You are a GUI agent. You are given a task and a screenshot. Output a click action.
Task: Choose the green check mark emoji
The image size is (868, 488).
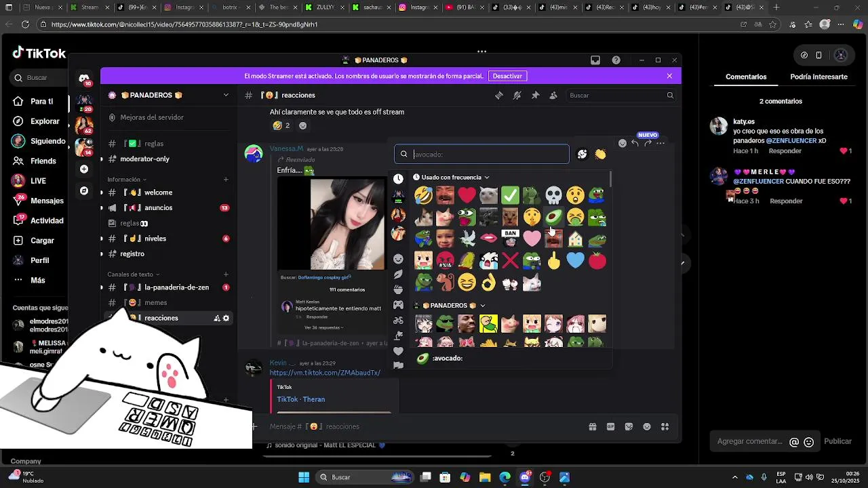[x=510, y=196]
